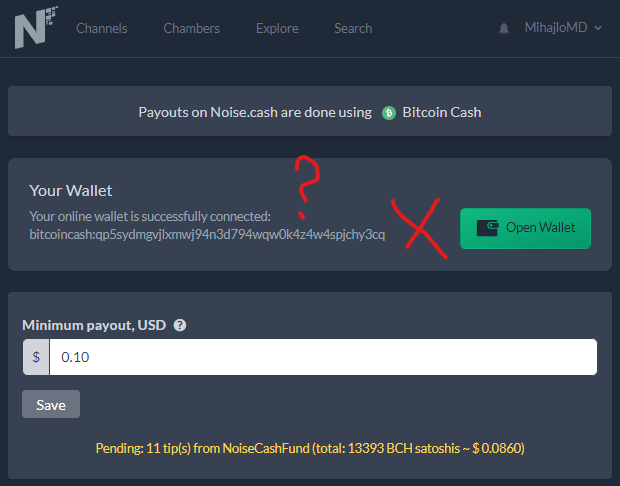Open the Chambers page
This screenshot has width=620, height=486.
[191, 28]
